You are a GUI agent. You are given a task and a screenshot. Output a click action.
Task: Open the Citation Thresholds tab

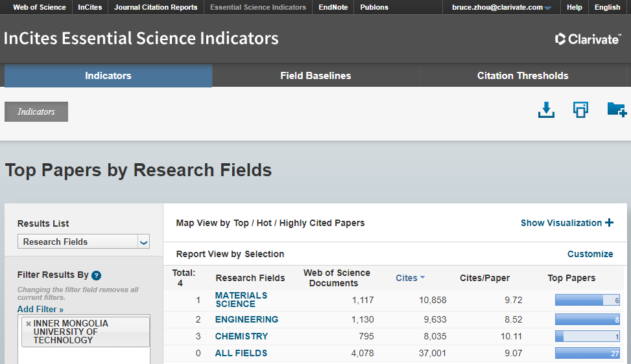[523, 76]
